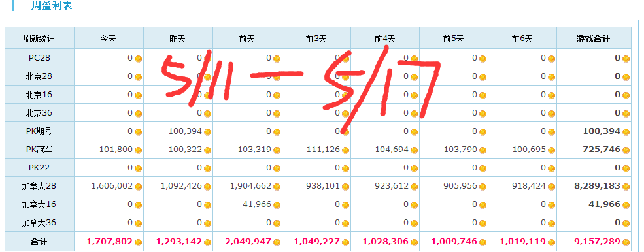Select the 前天 column header
Image resolution: width=644 pixels, height=252 pixels.
coord(247,39)
